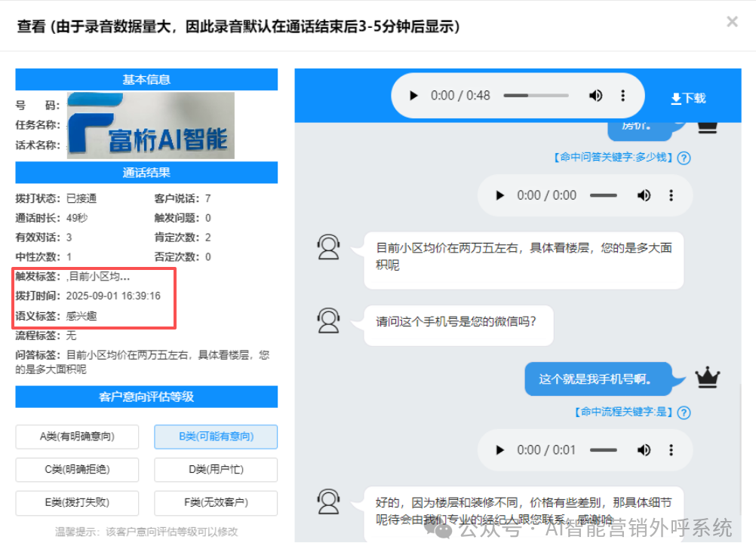Seek the 0:00 / 0:00 clip progress bar
The width and height of the screenshot is (756, 558).
click(x=603, y=195)
